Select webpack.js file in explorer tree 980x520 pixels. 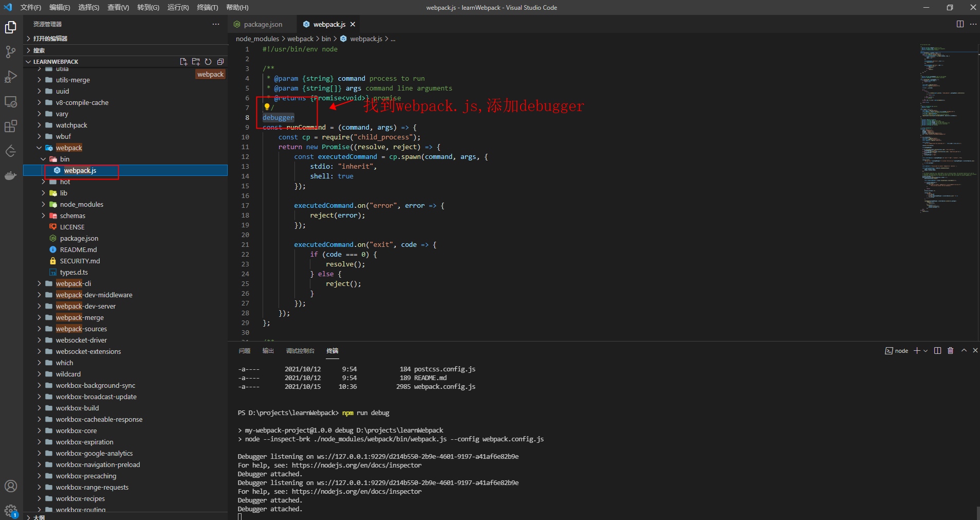[x=125, y=170]
